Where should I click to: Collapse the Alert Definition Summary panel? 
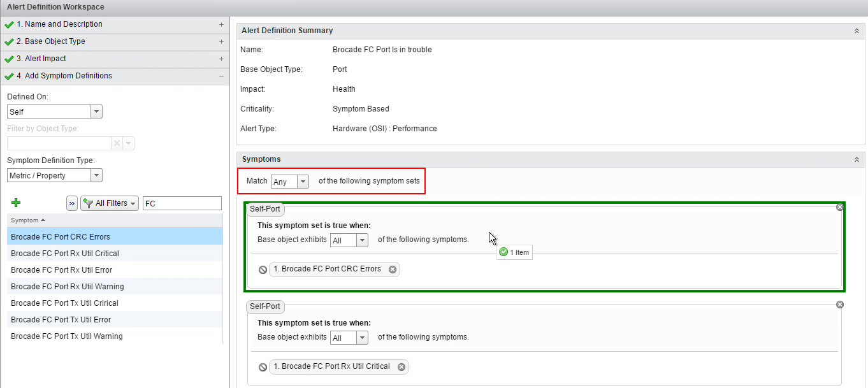pyautogui.click(x=857, y=31)
